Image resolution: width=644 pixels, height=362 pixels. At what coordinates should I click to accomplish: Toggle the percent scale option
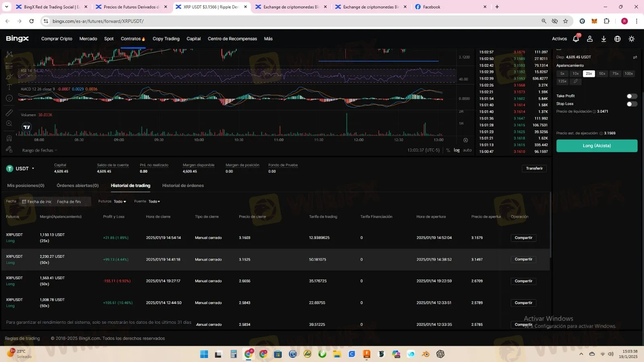tap(448, 150)
